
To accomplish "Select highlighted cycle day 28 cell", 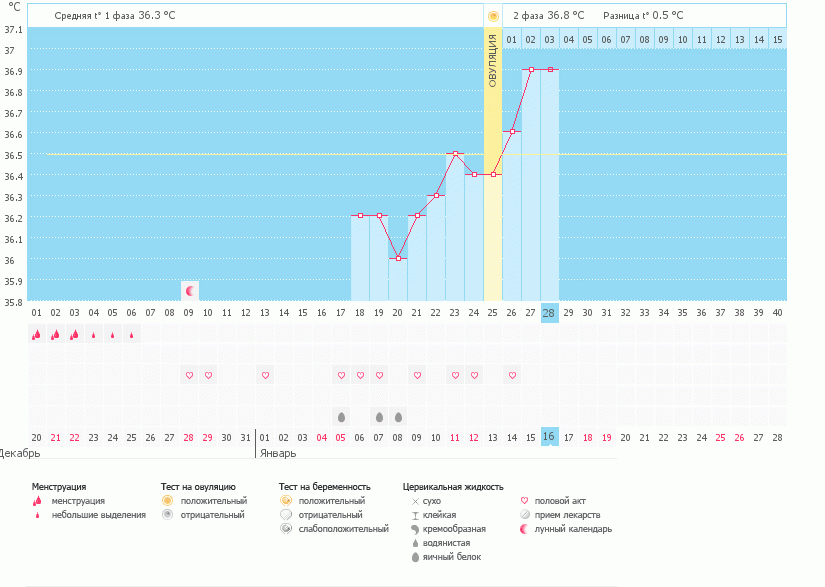I will (x=549, y=312).
